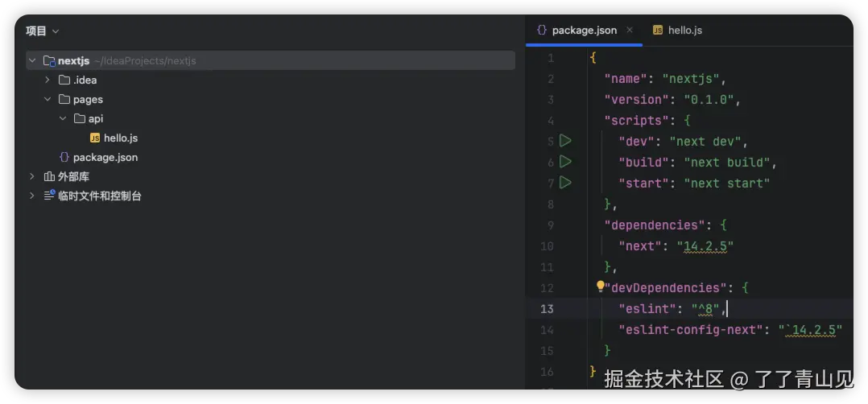
Task: Open the lightbulb quick-fix on line 12
Action: (x=600, y=287)
